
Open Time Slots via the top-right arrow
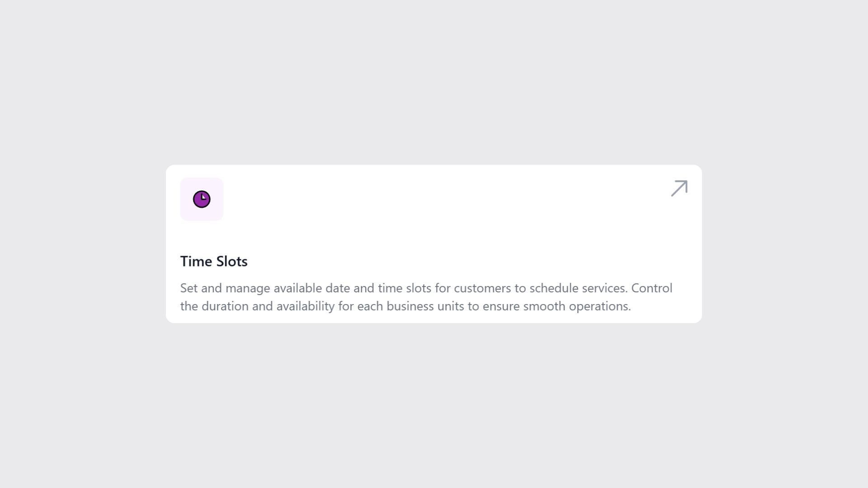[679, 188]
